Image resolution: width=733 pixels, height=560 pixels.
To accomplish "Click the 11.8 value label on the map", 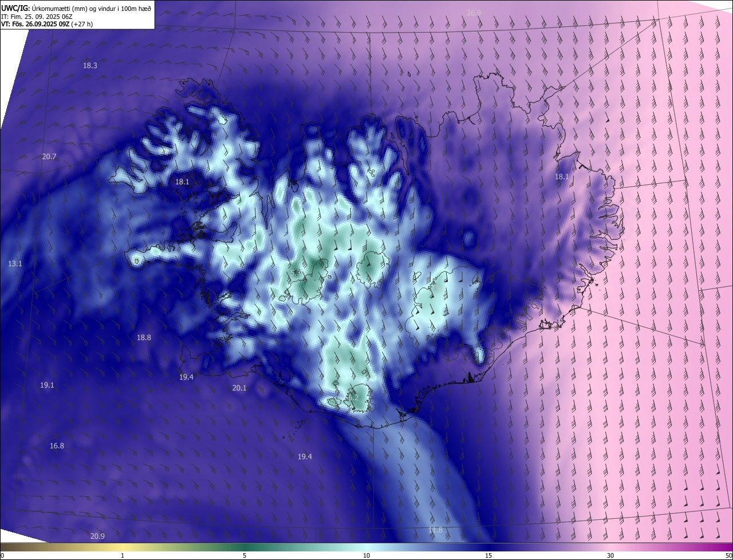I will pyautogui.click(x=435, y=530).
